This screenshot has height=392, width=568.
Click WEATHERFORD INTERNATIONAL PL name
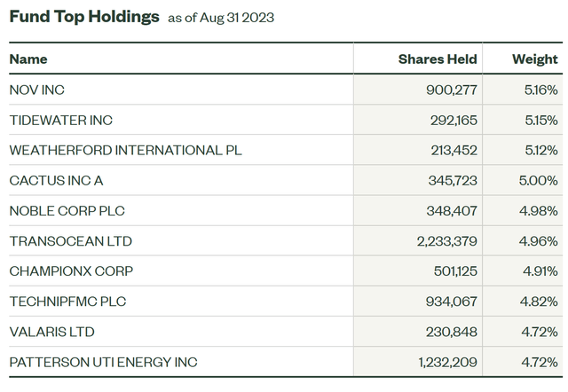pos(125,150)
